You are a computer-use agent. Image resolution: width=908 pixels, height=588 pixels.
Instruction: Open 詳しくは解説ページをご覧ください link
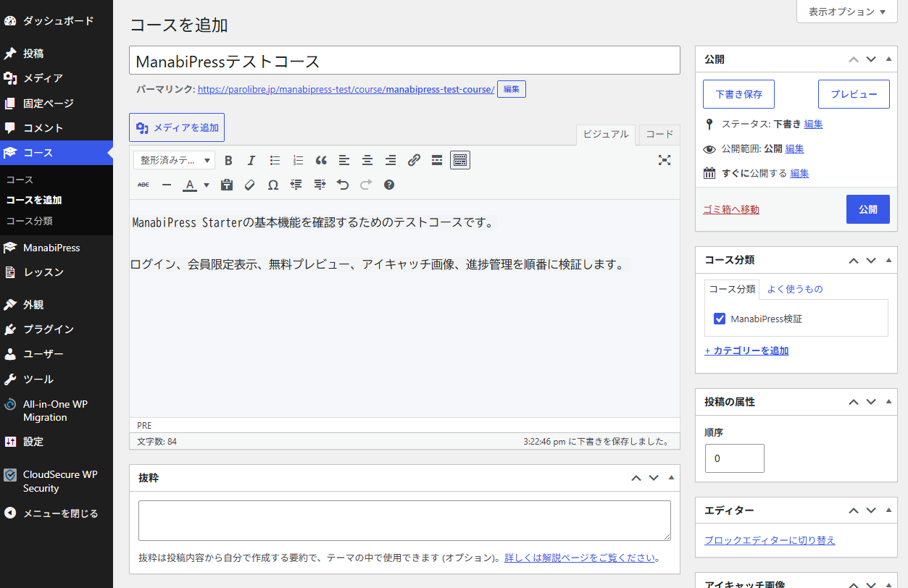click(580, 558)
